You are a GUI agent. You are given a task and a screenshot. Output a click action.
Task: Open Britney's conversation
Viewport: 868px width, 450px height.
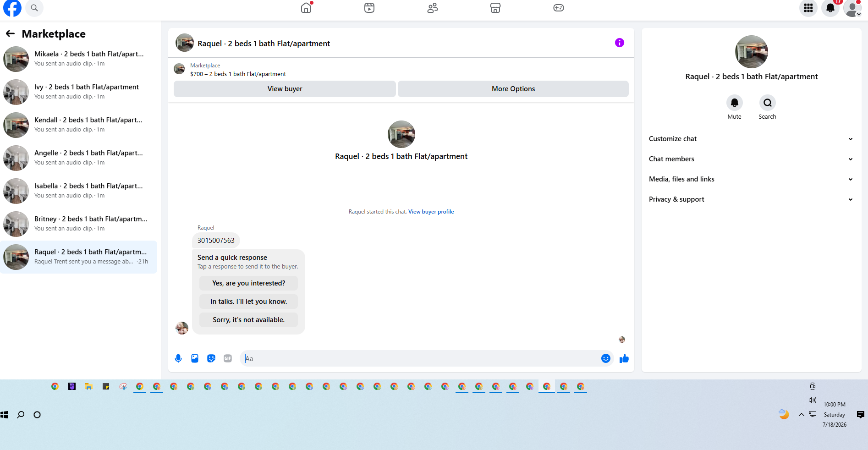click(x=79, y=224)
